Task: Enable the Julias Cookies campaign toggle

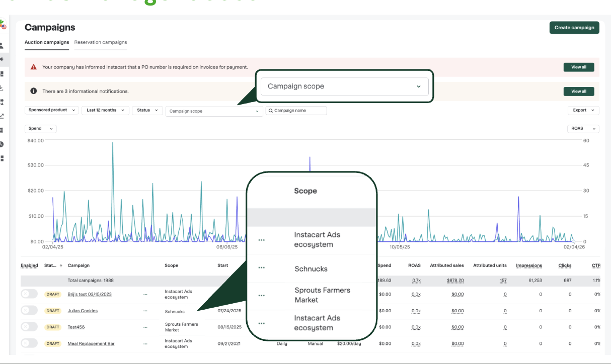Action: click(29, 311)
